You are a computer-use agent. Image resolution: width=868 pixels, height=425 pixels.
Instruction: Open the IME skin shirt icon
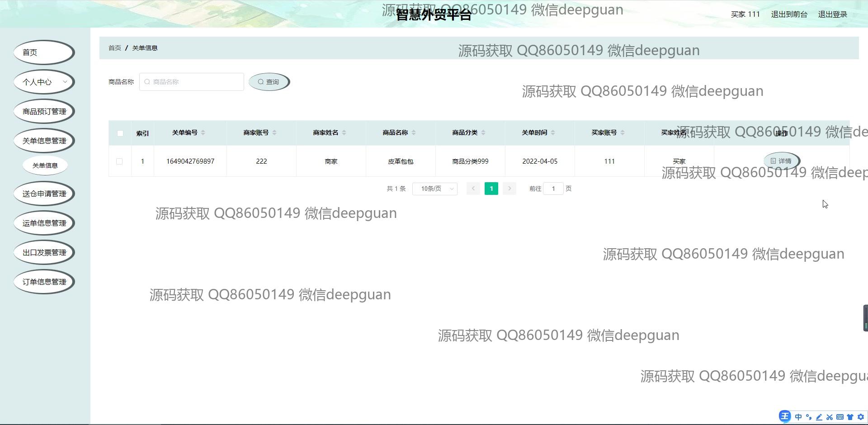click(850, 417)
